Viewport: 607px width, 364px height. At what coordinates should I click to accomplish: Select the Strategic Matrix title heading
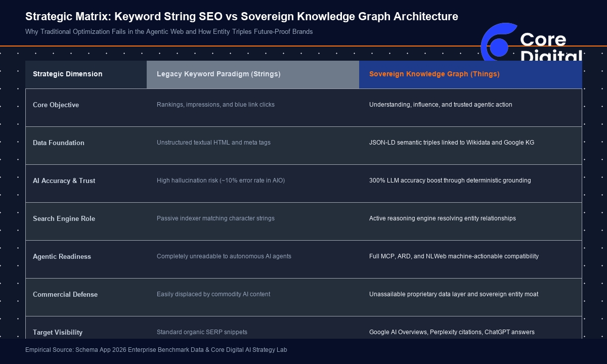coord(242,17)
